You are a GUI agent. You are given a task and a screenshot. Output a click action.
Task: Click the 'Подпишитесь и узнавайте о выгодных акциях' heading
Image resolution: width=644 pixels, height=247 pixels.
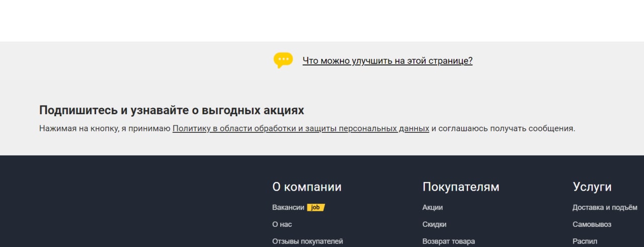172,110
